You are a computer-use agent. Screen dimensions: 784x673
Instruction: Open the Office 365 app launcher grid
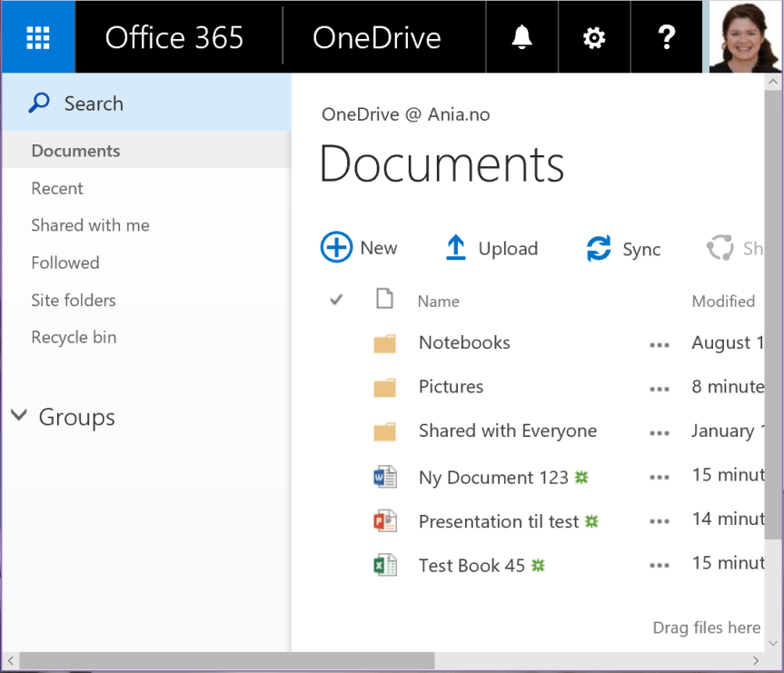pyautogui.click(x=37, y=37)
